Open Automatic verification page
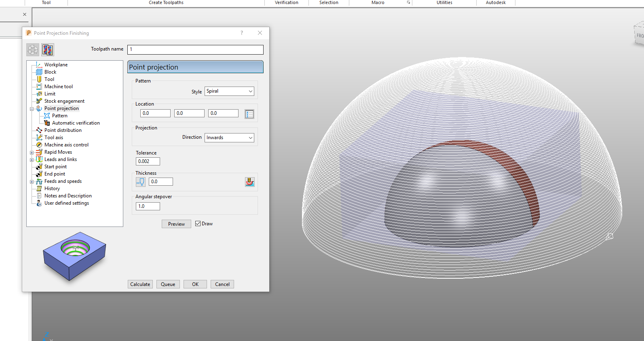The image size is (644, 341). tap(76, 123)
